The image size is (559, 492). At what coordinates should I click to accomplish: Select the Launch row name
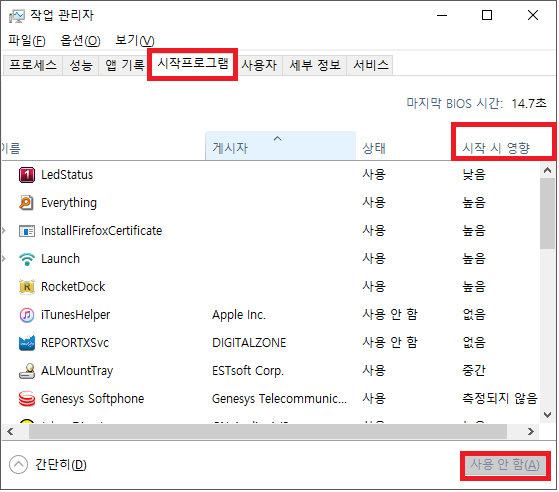61,259
